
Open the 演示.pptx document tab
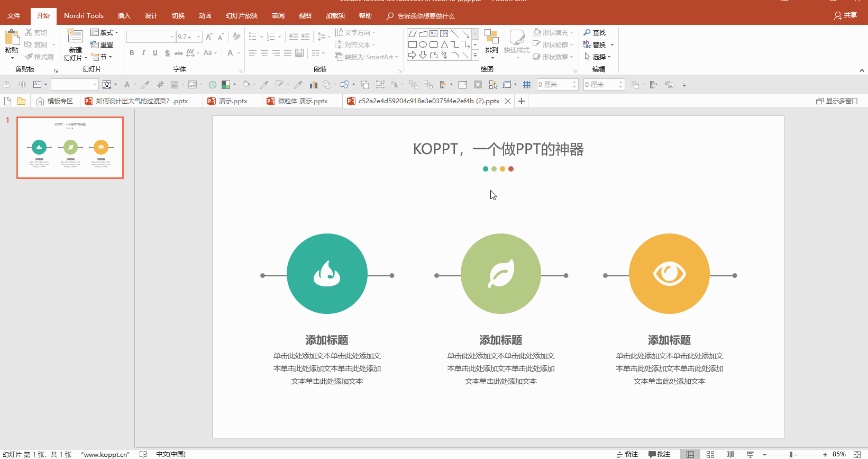(232, 101)
